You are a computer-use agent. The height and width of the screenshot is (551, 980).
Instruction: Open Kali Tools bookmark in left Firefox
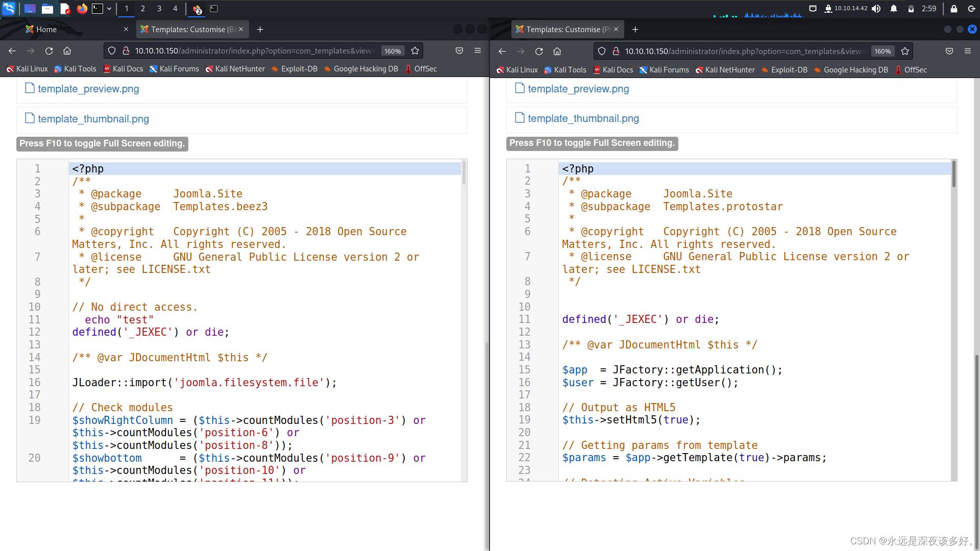[75, 69]
